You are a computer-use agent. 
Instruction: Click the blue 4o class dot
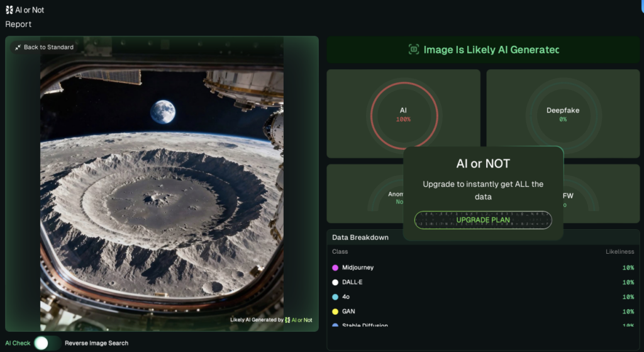tap(335, 297)
